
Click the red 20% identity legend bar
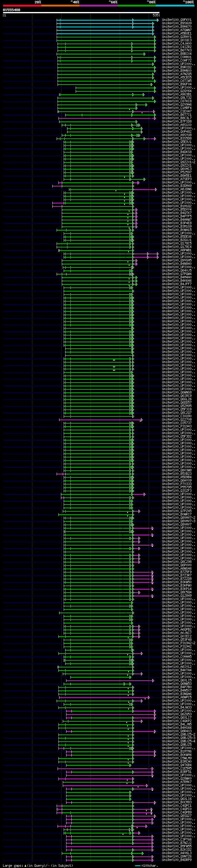(22, 6)
